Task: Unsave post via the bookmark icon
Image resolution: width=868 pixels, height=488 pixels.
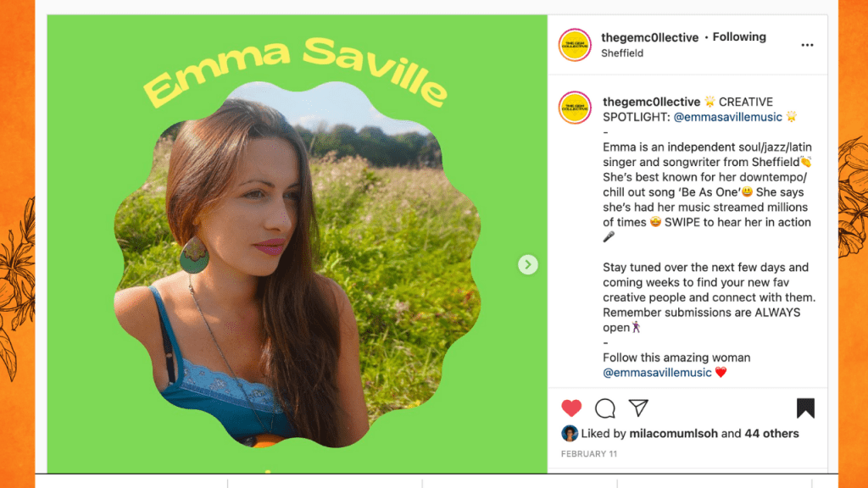Action: (805, 408)
